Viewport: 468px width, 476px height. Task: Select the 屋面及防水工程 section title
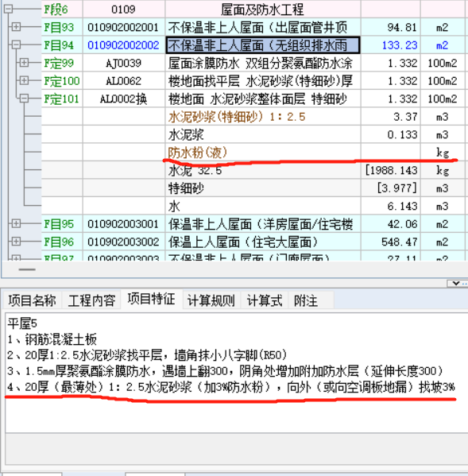(263, 10)
